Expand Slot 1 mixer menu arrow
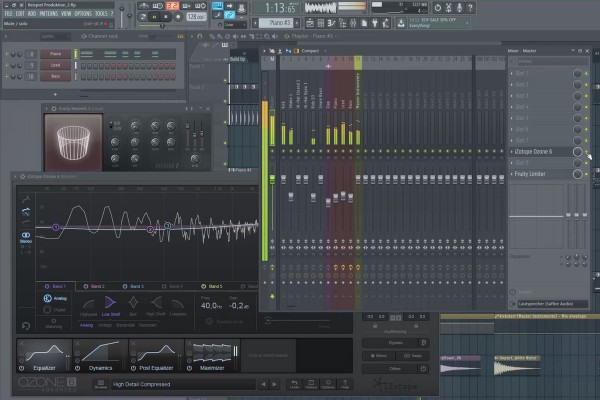The width and height of the screenshot is (600, 400). [512, 73]
